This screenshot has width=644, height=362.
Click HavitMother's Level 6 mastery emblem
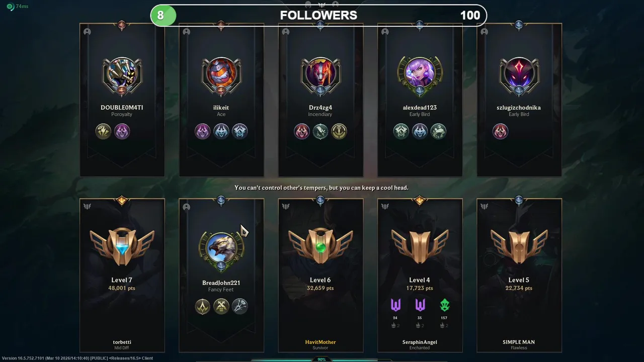pyautogui.click(x=320, y=246)
